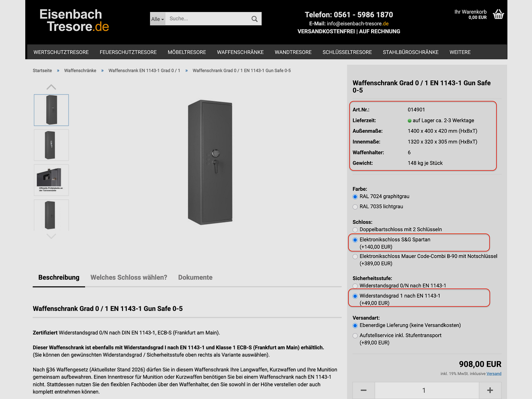Click the Versand link below the price
532x399 pixels.
click(x=494, y=374)
